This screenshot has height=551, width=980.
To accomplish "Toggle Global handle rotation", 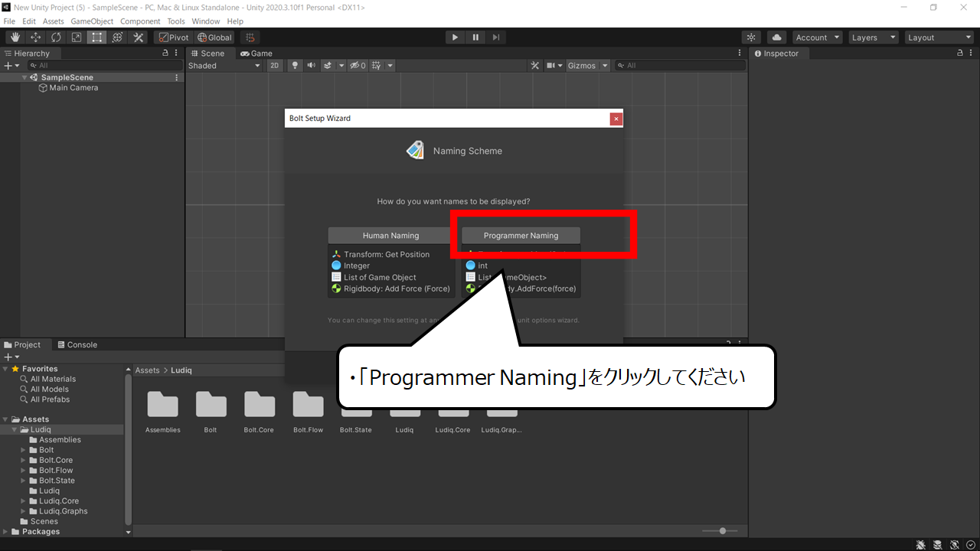I will coord(214,37).
